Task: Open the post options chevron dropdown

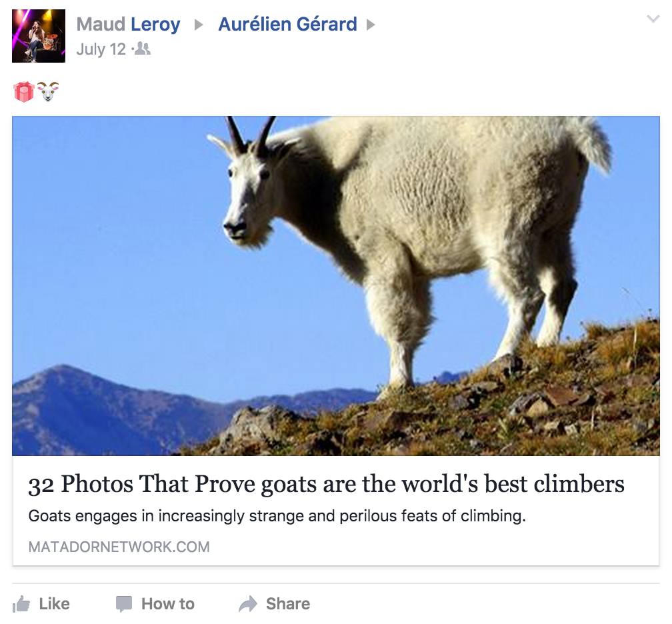Action: click(653, 19)
